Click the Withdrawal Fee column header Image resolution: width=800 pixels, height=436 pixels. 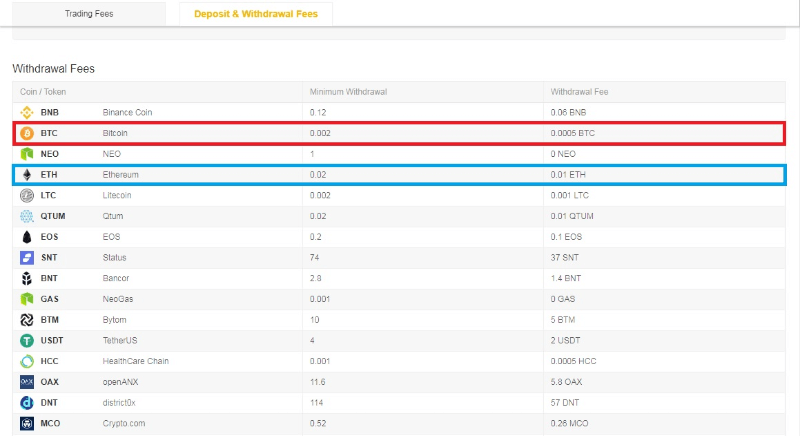pos(579,92)
